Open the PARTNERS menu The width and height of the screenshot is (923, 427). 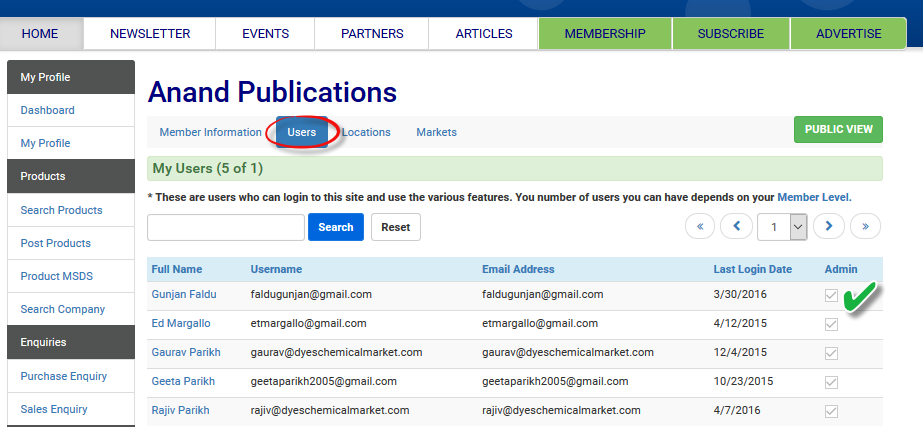pos(372,34)
